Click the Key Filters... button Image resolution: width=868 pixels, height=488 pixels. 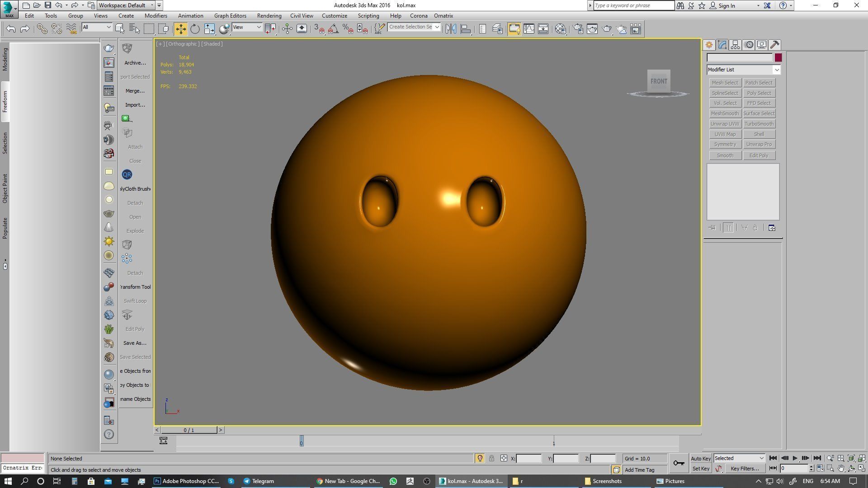pos(745,469)
